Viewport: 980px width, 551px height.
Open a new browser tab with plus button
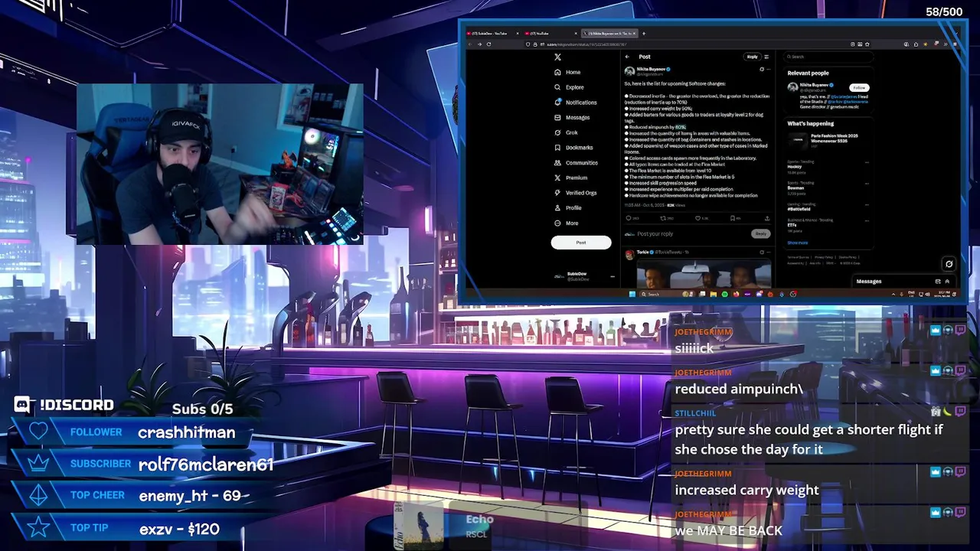[644, 34]
